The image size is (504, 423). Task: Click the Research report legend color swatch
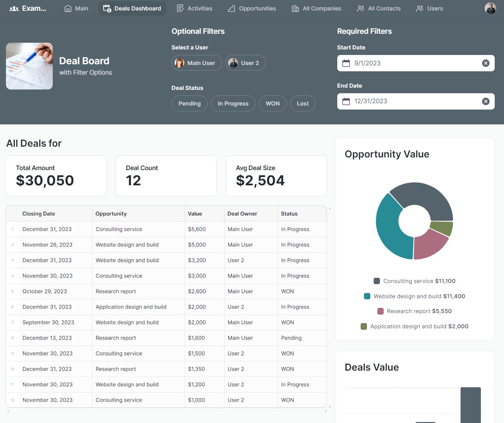[380, 311]
